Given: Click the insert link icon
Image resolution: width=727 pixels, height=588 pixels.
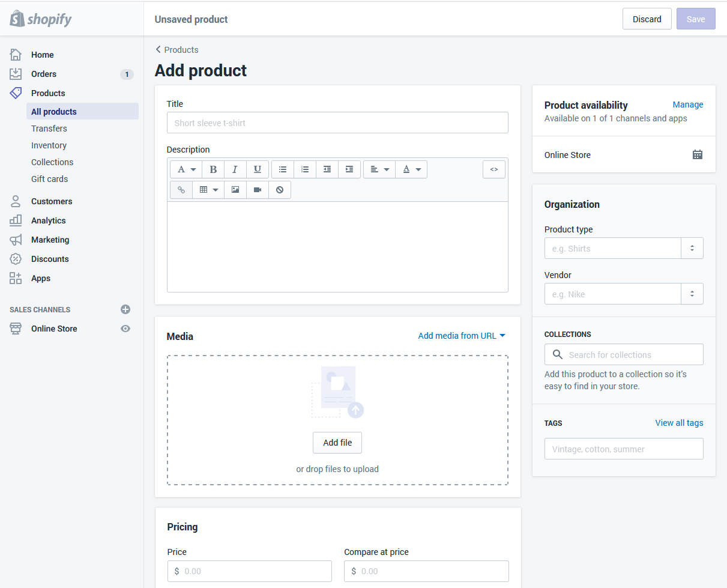Looking at the screenshot, I should tap(181, 190).
